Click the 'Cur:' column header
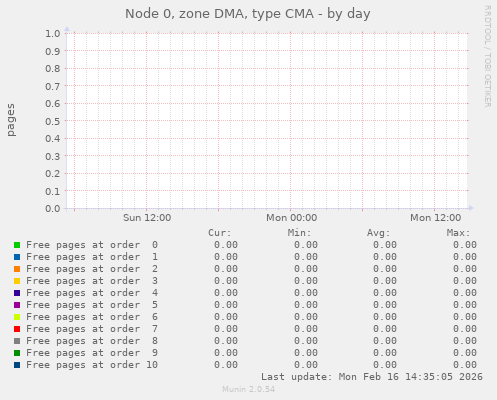The height and width of the screenshot is (400, 497). coord(220,233)
